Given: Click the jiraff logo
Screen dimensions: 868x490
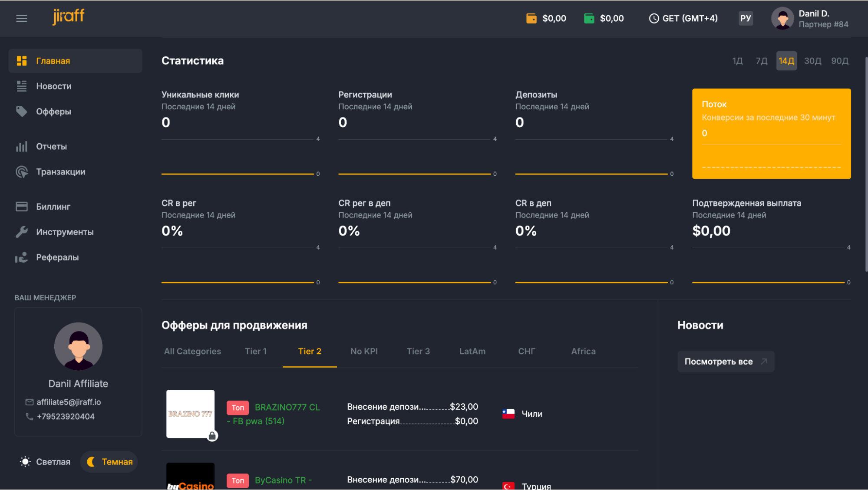Looking at the screenshot, I should [69, 17].
